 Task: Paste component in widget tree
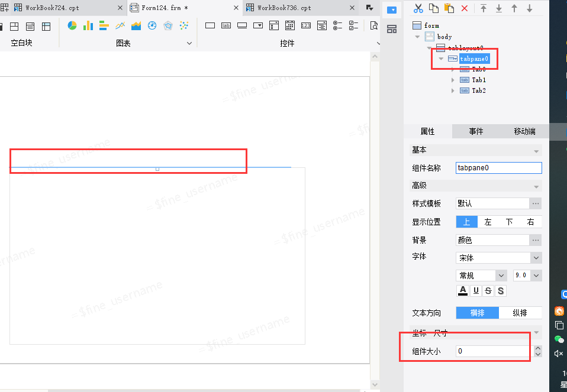pyautogui.click(x=449, y=8)
